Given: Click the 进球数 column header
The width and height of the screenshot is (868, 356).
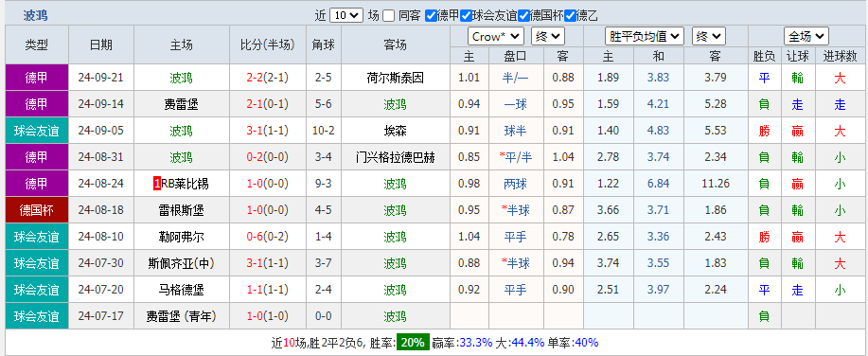Looking at the screenshot, I should pyautogui.click(x=840, y=56).
